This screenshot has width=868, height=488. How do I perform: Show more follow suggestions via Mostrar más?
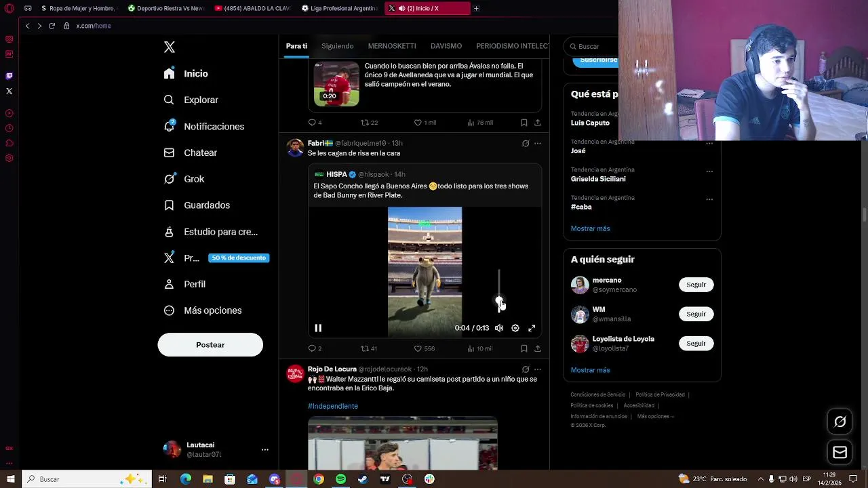[x=590, y=370]
